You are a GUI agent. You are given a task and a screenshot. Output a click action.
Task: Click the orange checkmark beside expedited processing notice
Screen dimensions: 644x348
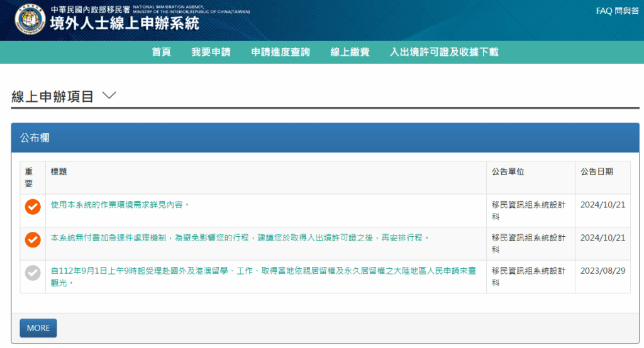click(32, 239)
